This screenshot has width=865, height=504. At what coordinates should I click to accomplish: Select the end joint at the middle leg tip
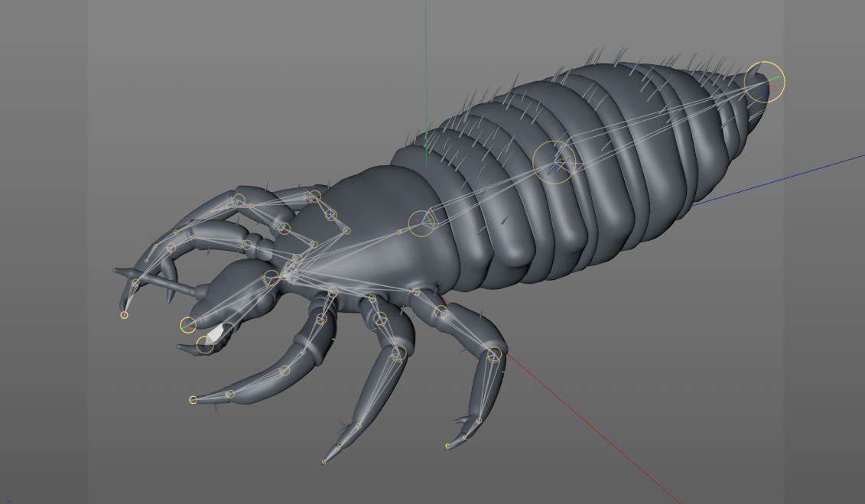click(x=324, y=462)
